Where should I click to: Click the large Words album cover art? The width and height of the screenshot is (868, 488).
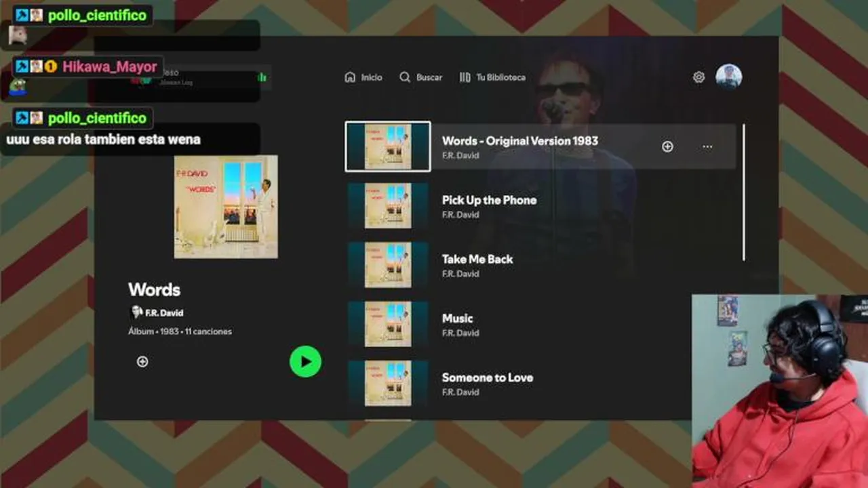tap(226, 207)
